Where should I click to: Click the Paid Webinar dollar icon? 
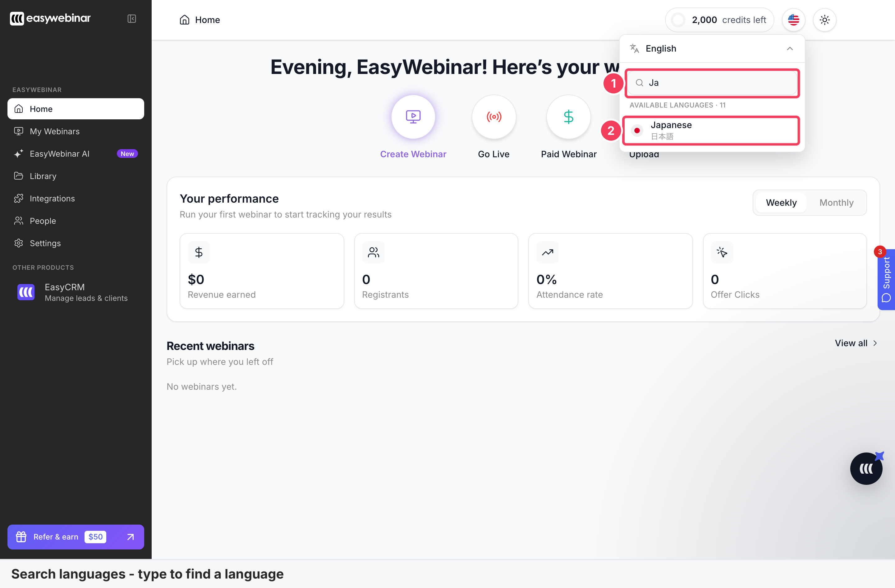pos(568,117)
